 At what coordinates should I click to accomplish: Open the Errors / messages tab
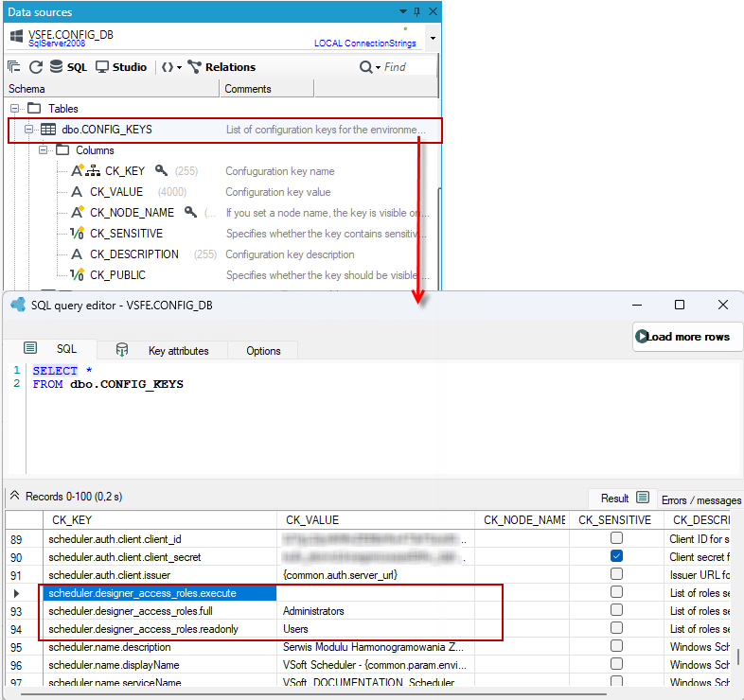tap(700, 499)
